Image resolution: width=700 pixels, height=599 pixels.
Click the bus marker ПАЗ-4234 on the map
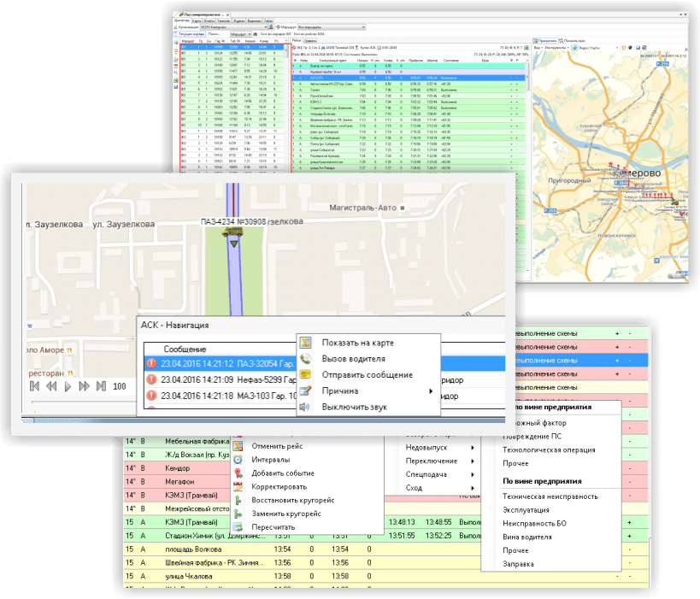click(x=232, y=232)
